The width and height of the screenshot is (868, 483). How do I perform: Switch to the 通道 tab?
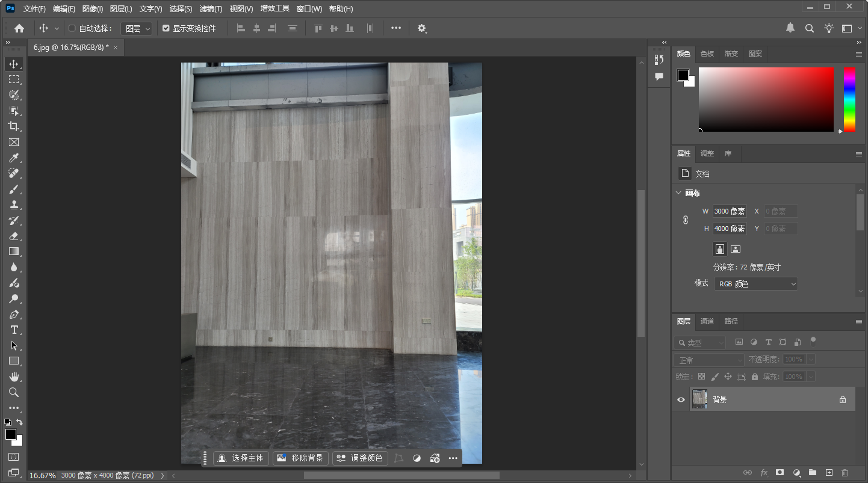707,322
